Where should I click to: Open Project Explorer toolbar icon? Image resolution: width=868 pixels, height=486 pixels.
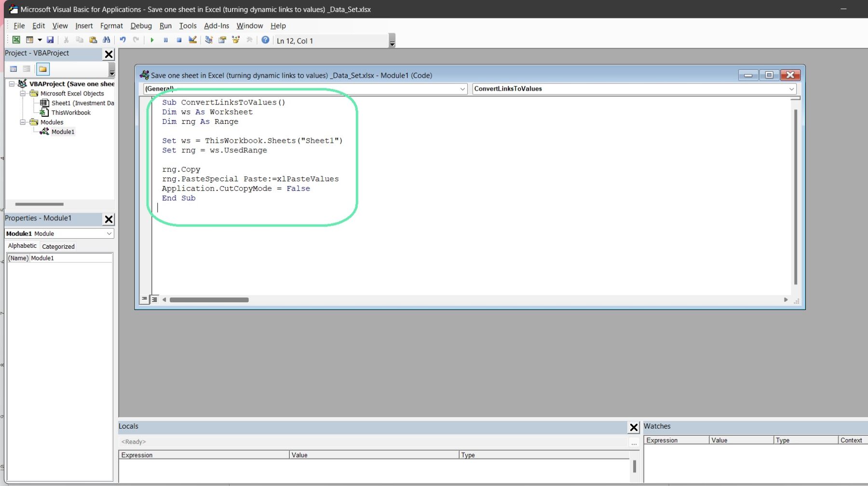coord(209,40)
